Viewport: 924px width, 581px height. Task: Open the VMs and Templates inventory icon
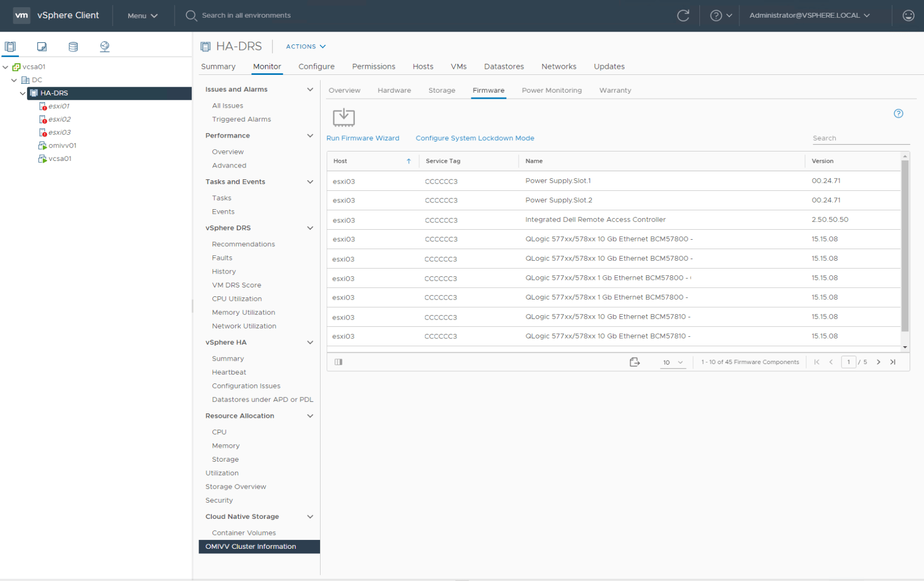[x=42, y=47]
